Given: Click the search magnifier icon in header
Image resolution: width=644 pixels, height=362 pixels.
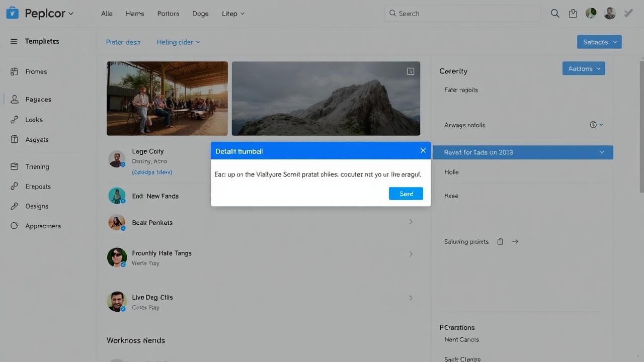Looking at the screenshot, I should pyautogui.click(x=555, y=14).
